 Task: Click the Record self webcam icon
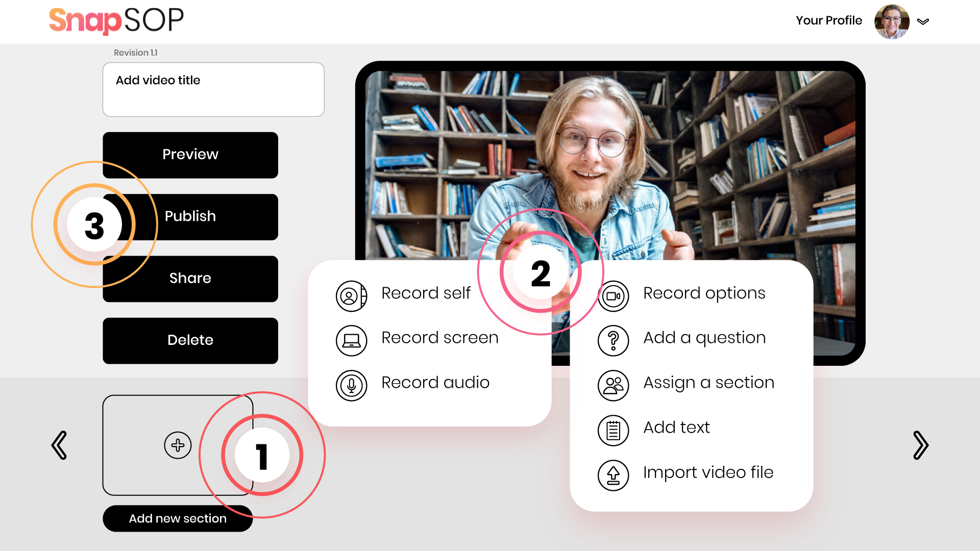[x=351, y=296]
